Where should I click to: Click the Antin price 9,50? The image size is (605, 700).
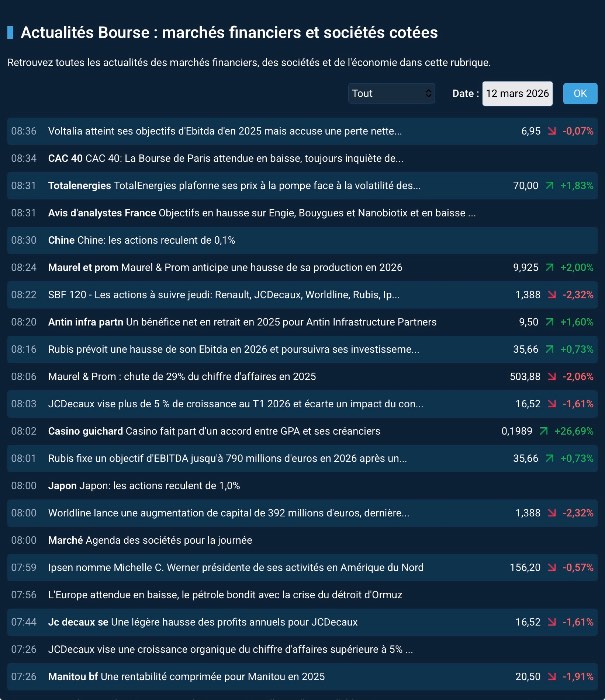(529, 322)
